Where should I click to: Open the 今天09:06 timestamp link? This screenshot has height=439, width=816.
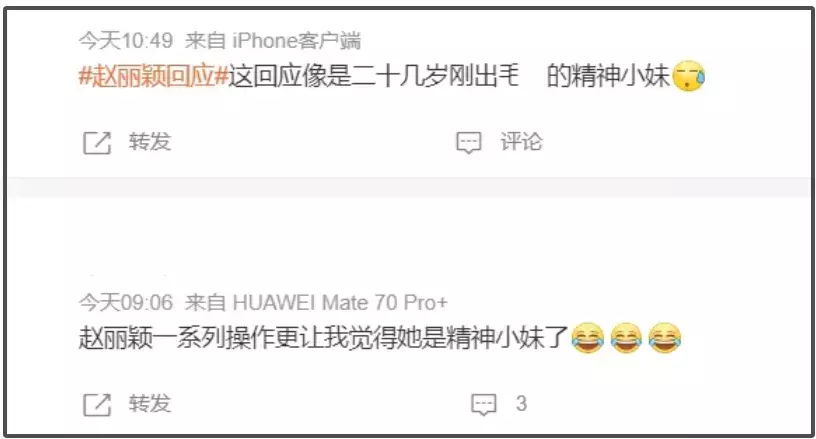coord(126,302)
